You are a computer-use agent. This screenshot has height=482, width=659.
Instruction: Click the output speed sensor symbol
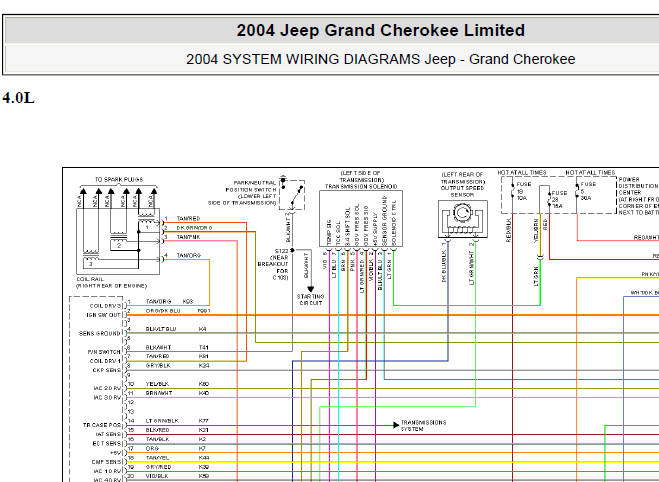463,220
